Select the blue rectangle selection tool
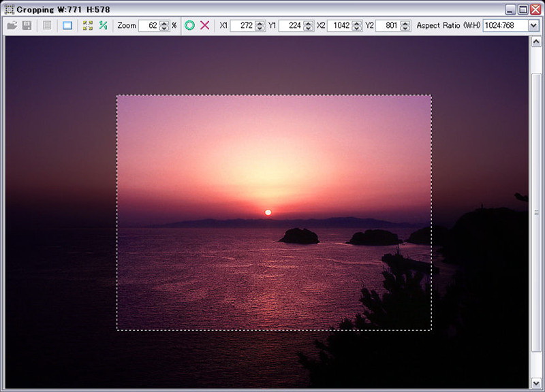 tap(67, 25)
